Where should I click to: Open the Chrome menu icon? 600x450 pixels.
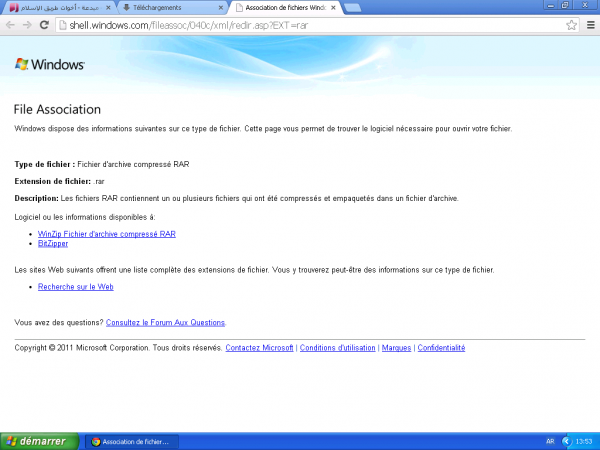point(591,25)
